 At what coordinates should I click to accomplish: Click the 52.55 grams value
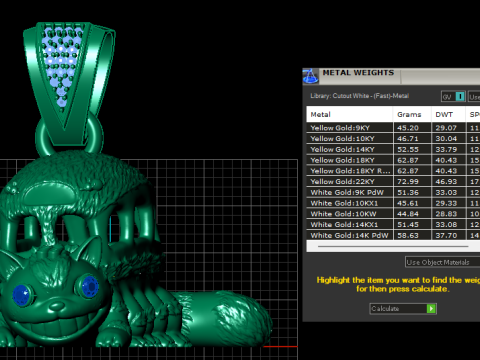(x=408, y=149)
